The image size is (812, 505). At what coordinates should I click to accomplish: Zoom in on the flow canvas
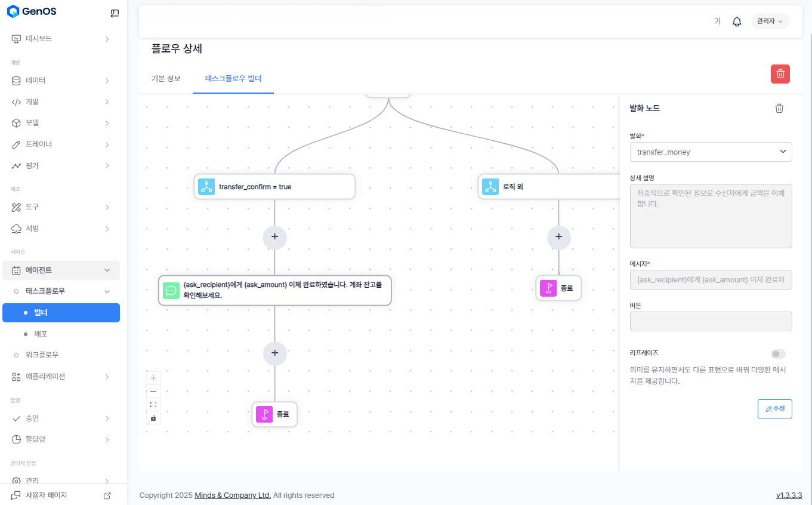[x=153, y=378]
